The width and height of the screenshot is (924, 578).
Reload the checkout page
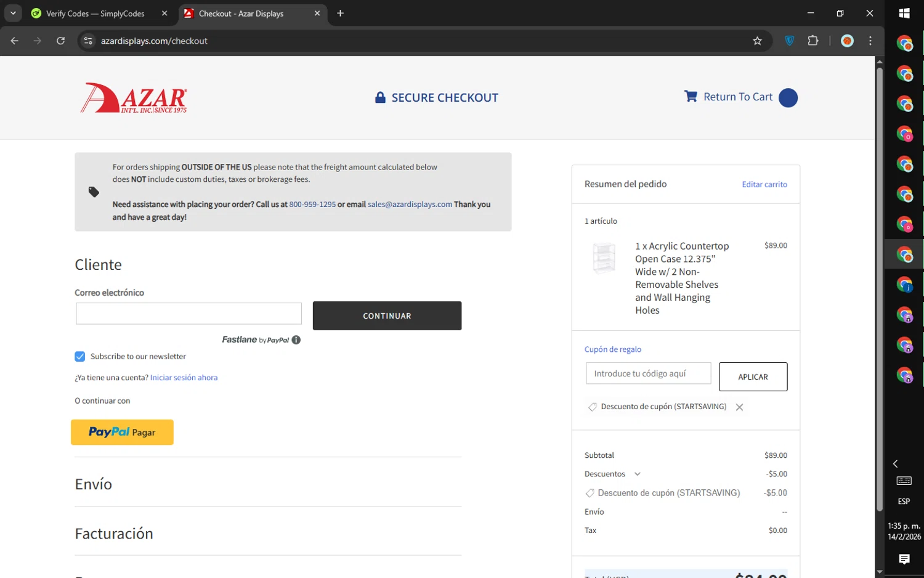point(60,41)
